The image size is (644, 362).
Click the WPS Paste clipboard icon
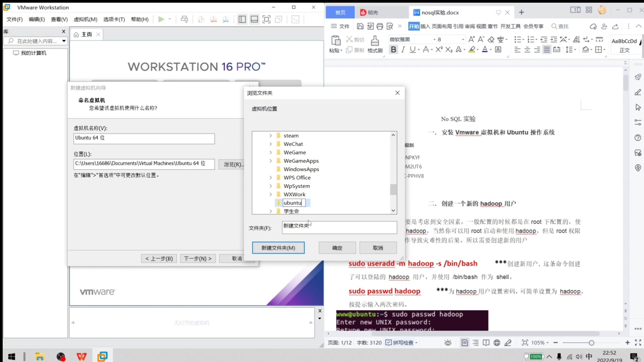336,41
